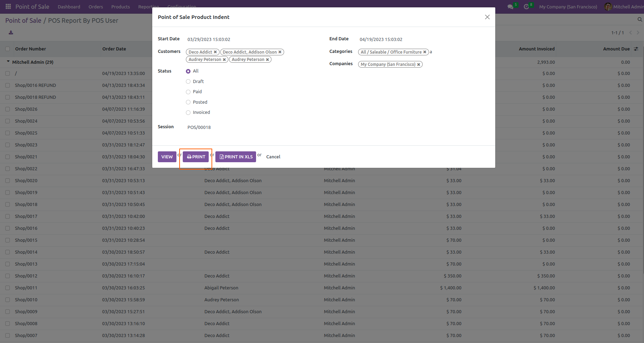This screenshot has height=343, width=644.
Task: Remove the Office Furniture category tag
Action: click(x=425, y=52)
